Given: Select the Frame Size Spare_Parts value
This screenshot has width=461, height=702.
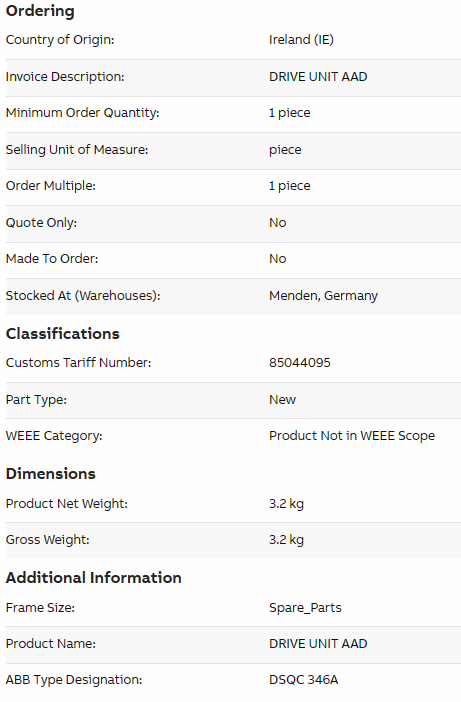Looking at the screenshot, I should (x=305, y=608).
